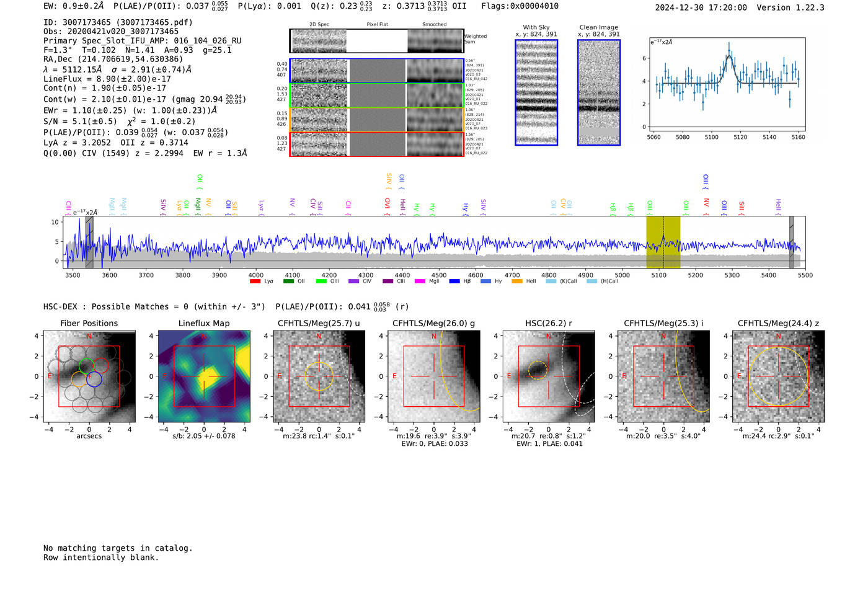Screen dimensions: 868x591
Task: Click the EWr = 1.10 line
Action: click(130, 110)
